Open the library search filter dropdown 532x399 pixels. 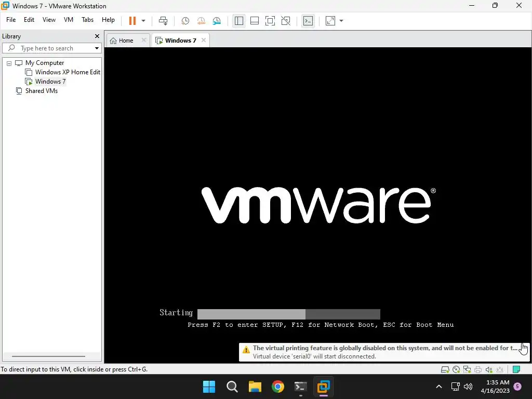pyautogui.click(x=97, y=48)
